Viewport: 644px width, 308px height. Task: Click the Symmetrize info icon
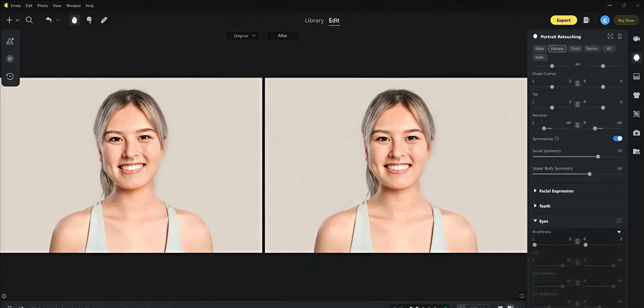tap(557, 138)
